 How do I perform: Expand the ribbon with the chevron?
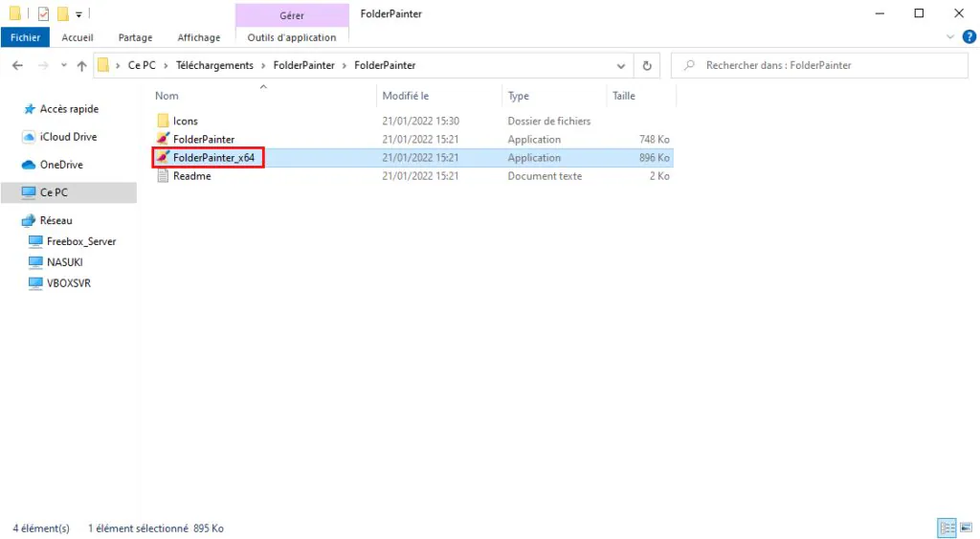click(950, 37)
